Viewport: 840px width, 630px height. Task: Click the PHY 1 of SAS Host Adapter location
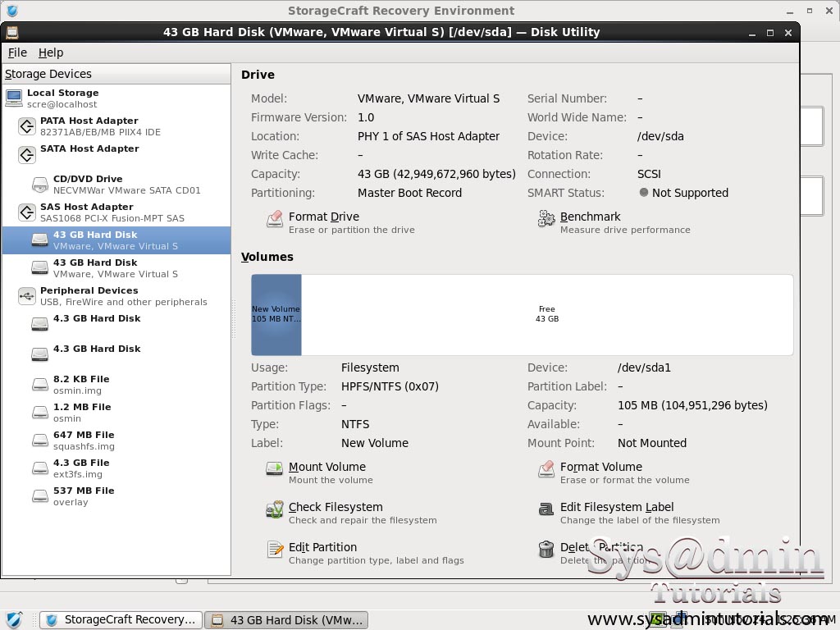pos(428,136)
